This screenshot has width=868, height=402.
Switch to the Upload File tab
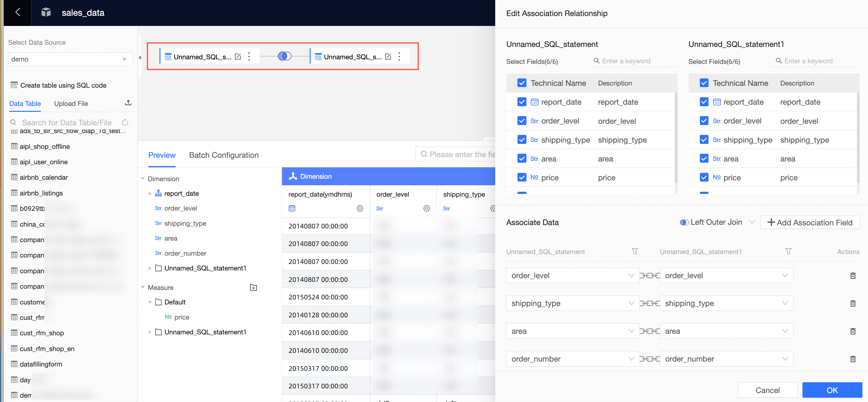(71, 104)
